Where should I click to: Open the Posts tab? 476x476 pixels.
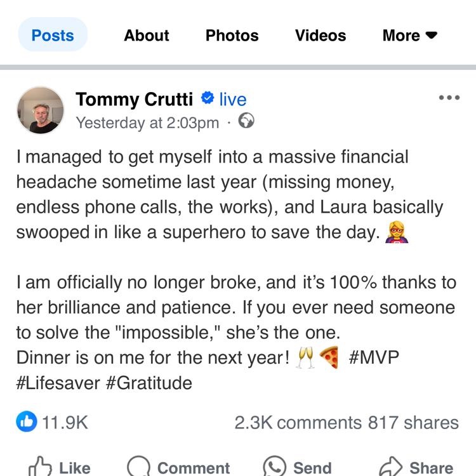pos(53,36)
